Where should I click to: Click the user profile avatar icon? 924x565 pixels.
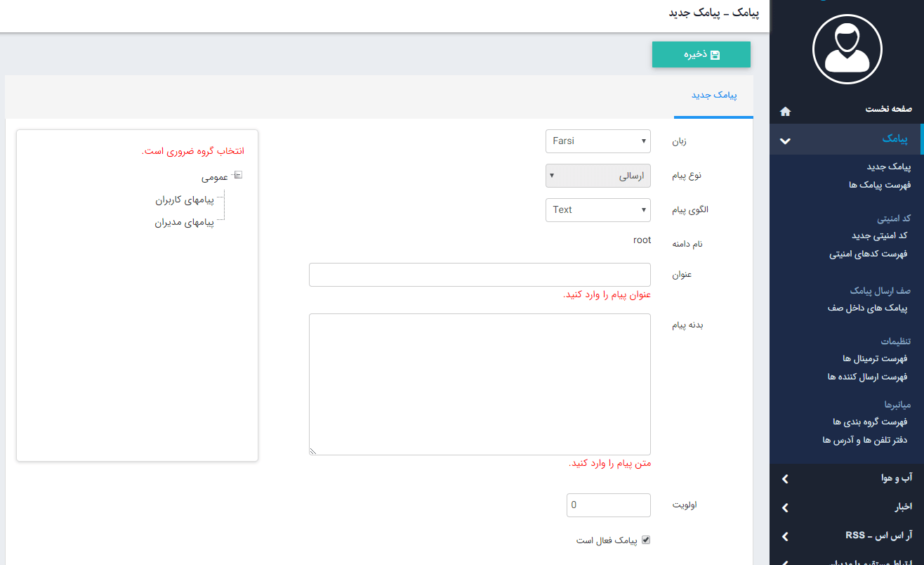pos(847,49)
